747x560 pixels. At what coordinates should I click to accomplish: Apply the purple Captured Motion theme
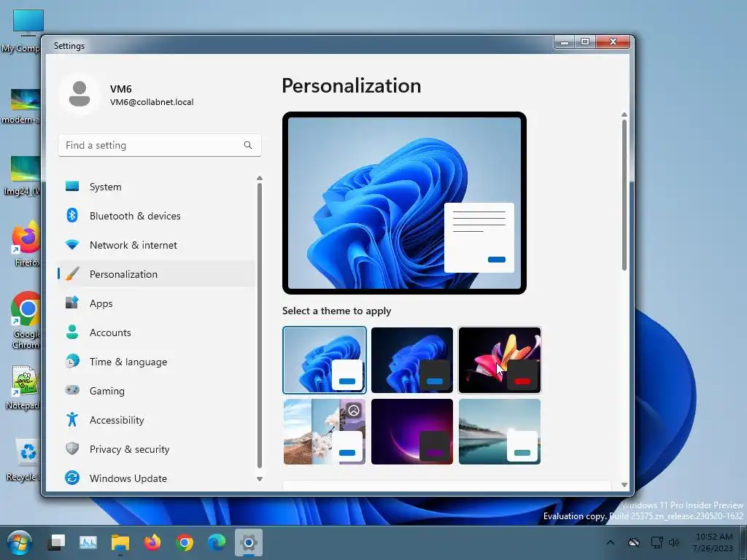point(412,432)
